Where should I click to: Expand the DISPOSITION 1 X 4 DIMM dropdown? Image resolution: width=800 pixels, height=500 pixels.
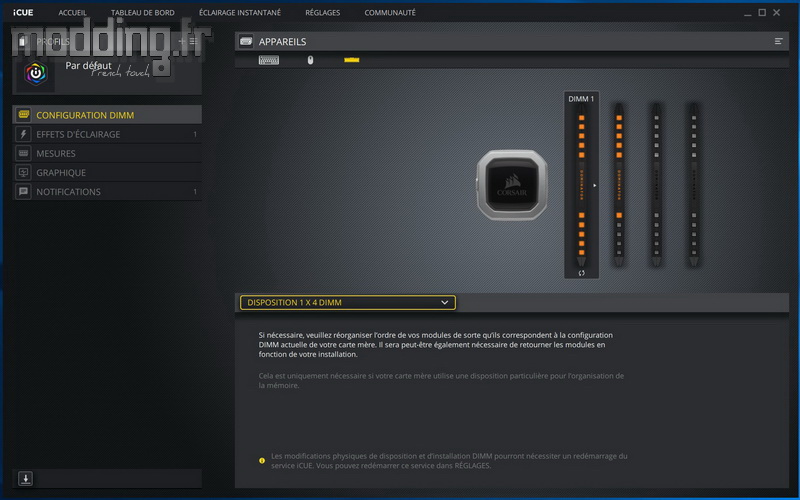point(347,303)
